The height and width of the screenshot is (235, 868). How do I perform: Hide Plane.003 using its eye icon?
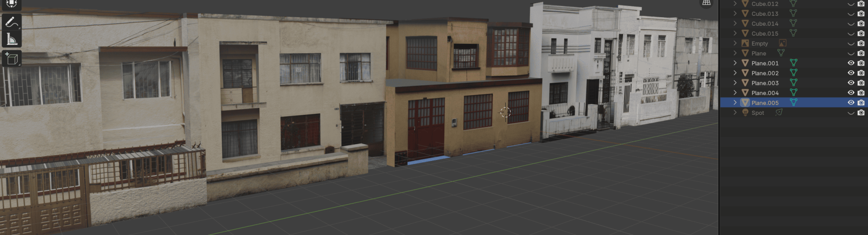[851, 83]
